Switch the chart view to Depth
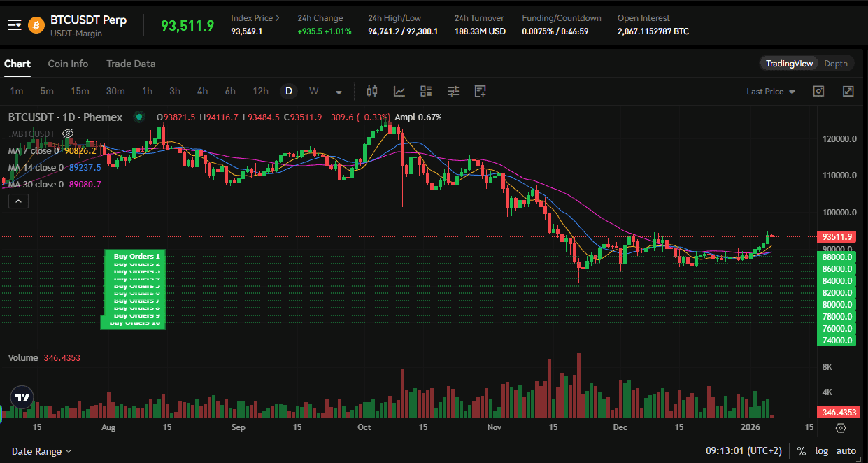 coord(835,64)
